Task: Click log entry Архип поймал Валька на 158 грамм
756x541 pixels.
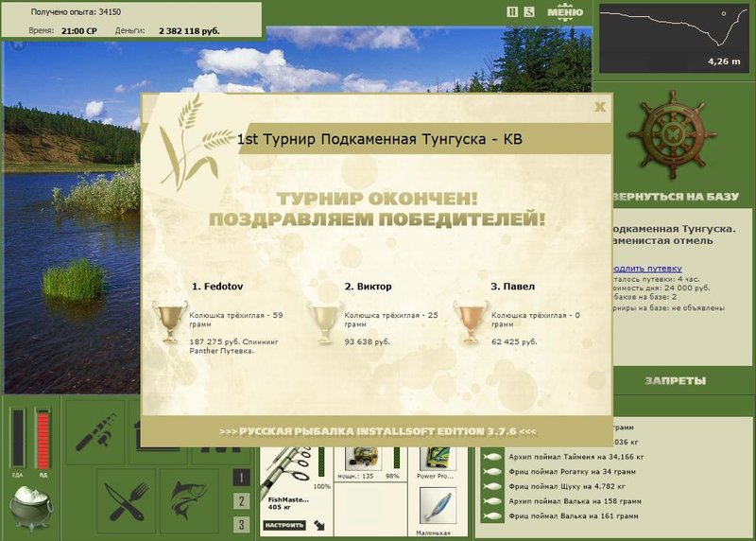Action: pyautogui.click(x=575, y=501)
